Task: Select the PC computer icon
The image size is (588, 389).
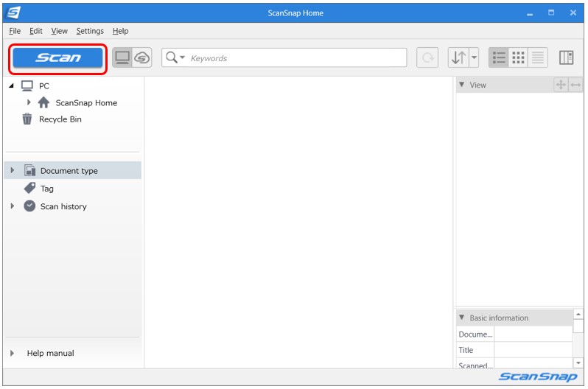Action: (27, 86)
